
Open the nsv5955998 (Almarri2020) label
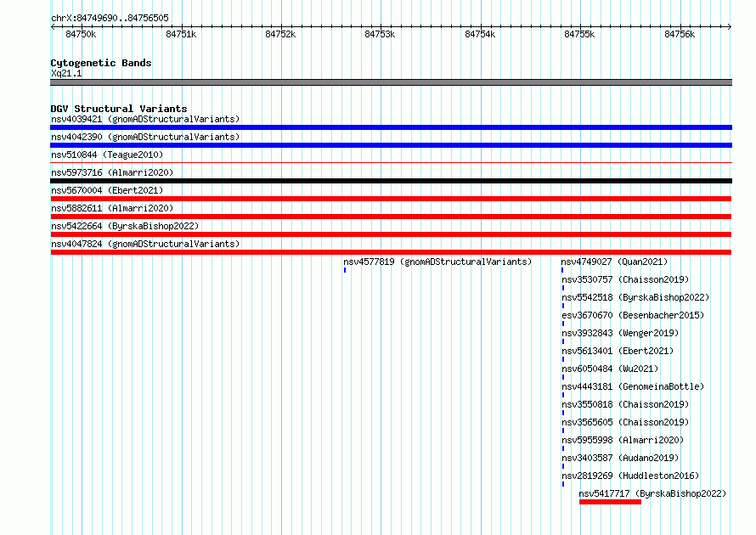(623, 440)
